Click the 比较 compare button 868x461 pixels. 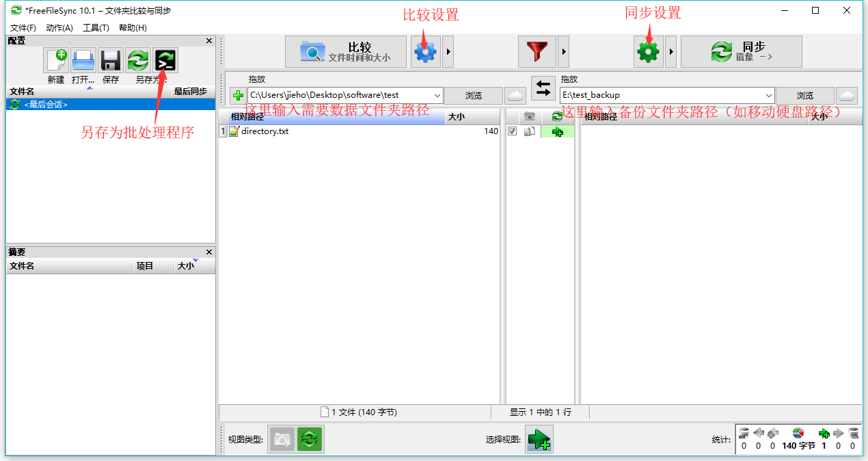coord(345,51)
